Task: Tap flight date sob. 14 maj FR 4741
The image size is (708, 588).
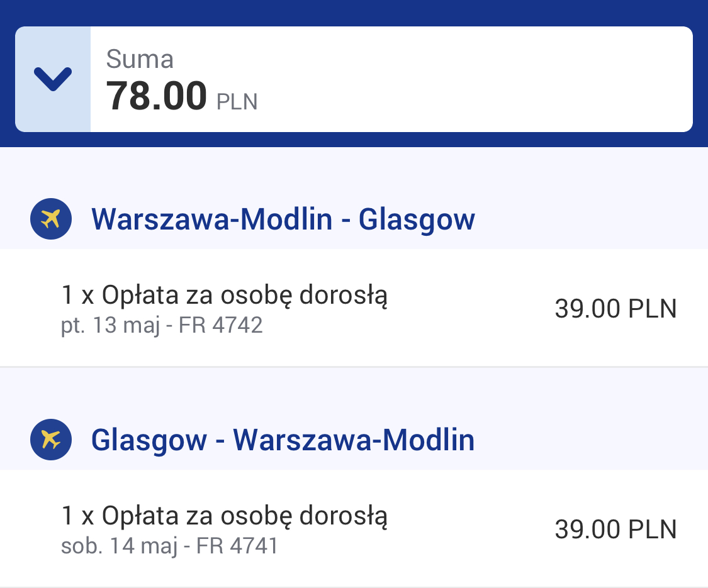Action: point(169,546)
